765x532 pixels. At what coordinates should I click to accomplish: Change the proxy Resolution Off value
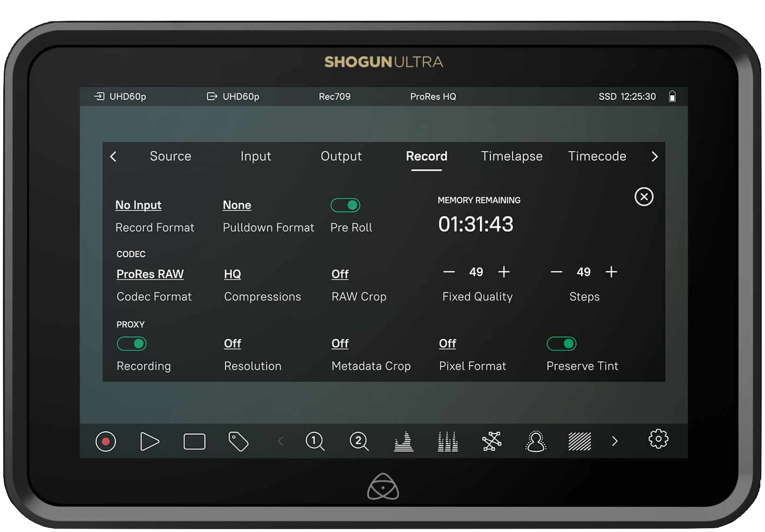pos(232,344)
